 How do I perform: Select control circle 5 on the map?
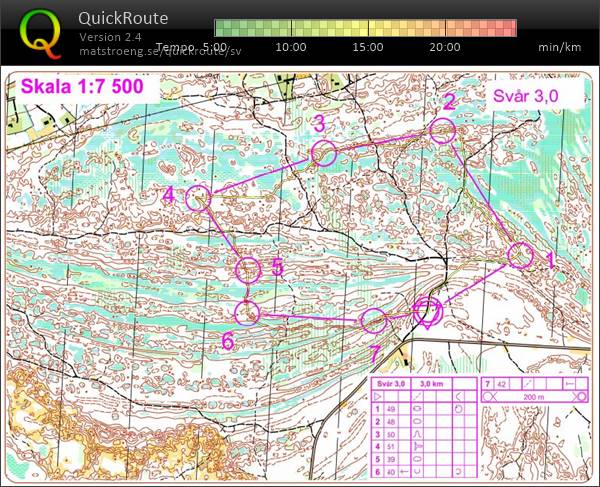point(248,270)
